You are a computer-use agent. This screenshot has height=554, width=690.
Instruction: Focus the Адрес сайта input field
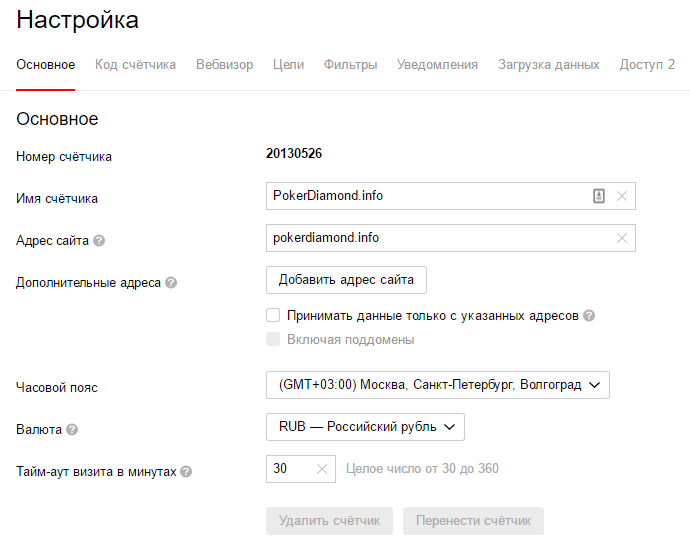coord(440,239)
